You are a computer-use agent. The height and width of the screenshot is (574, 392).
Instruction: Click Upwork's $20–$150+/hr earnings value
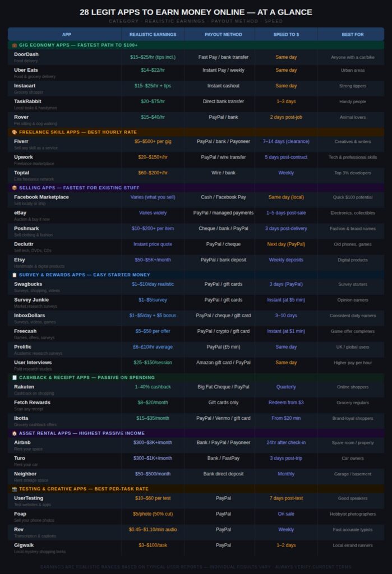click(x=153, y=158)
